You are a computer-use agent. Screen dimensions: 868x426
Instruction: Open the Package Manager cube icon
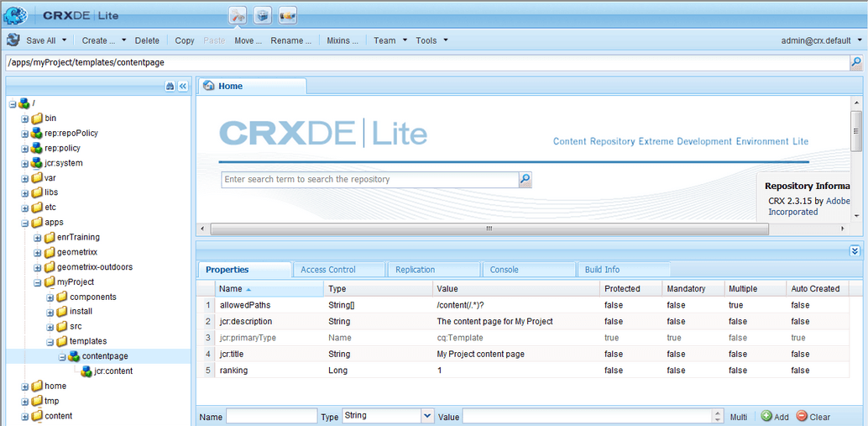point(263,16)
